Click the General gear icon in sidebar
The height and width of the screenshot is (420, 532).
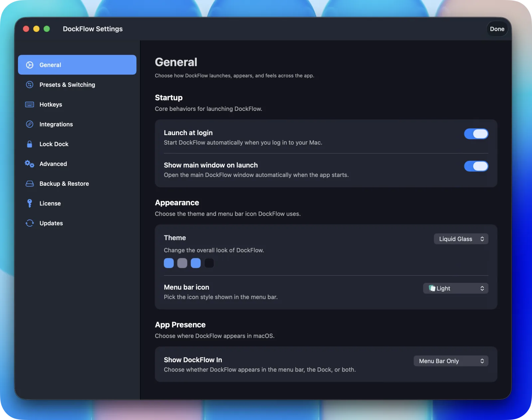point(30,65)
